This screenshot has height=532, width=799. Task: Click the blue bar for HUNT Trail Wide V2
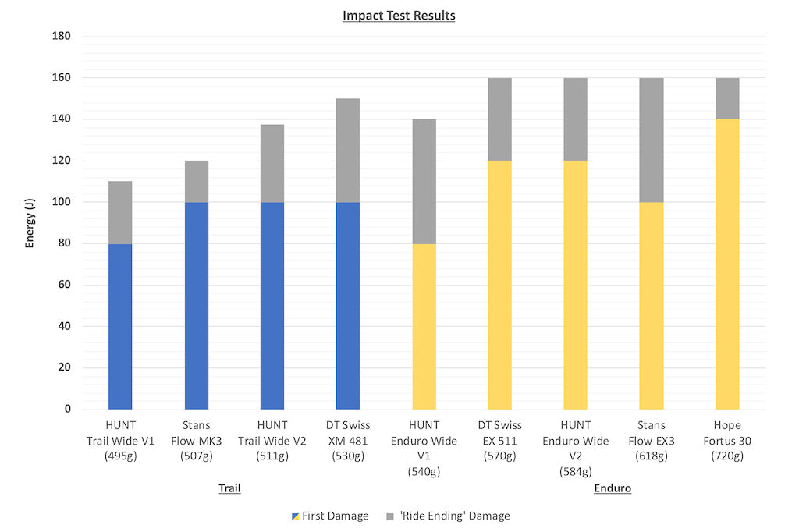click(272, 305)
